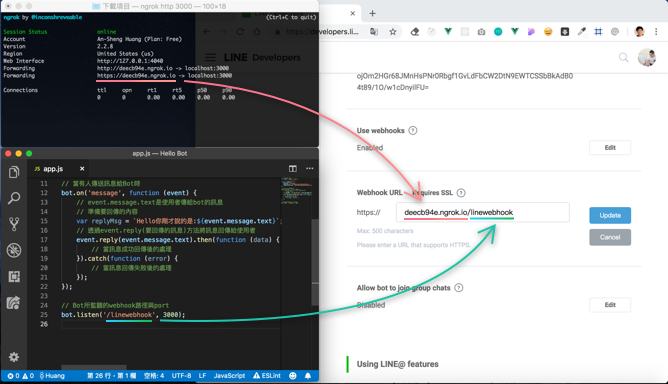668x384 pixels.
Task: Click the blue grid hash extension icon
Action: click(598, 32)
